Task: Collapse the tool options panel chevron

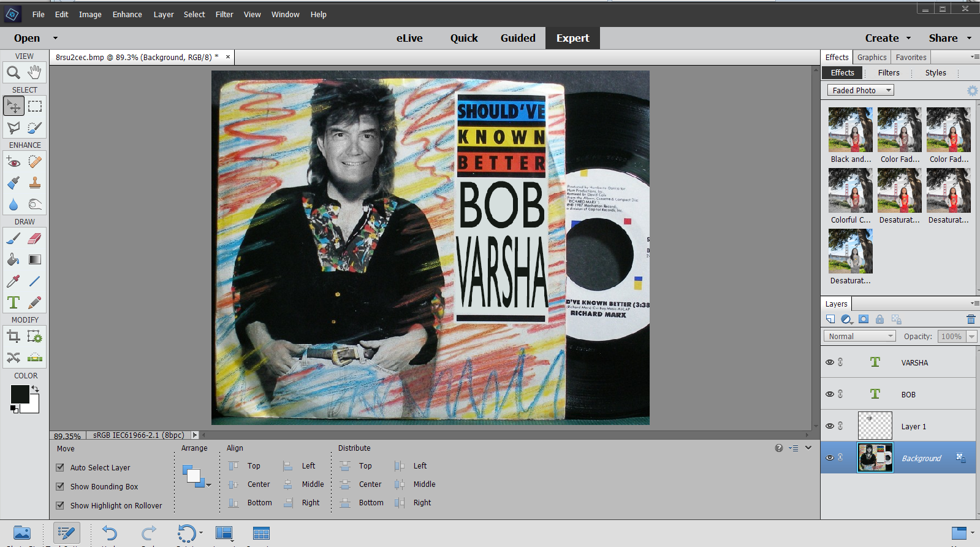Action: pos(808,448)
